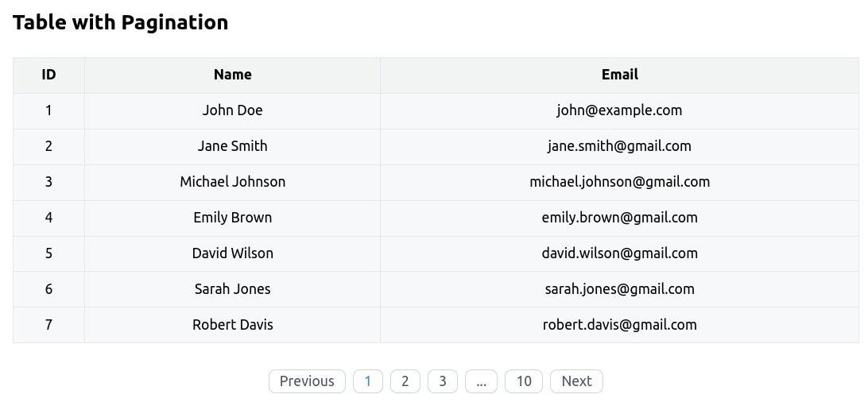Click david.wilson@gmail.com email cell

[x=619, y=253]
